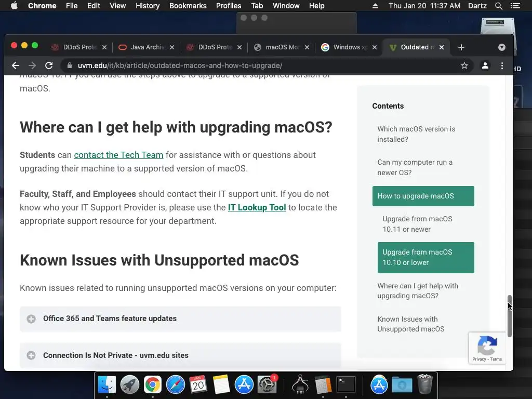Open Terminal from the Dock

click(345, 384)
